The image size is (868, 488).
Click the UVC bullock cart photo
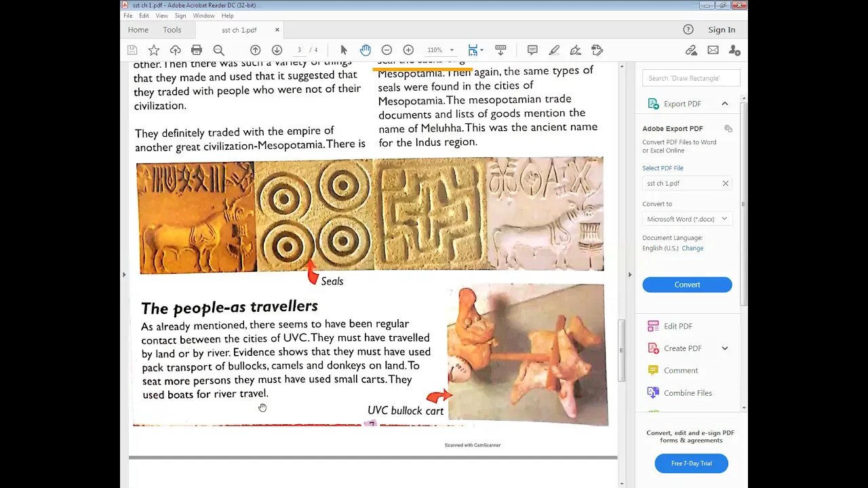tap(528, 354)
